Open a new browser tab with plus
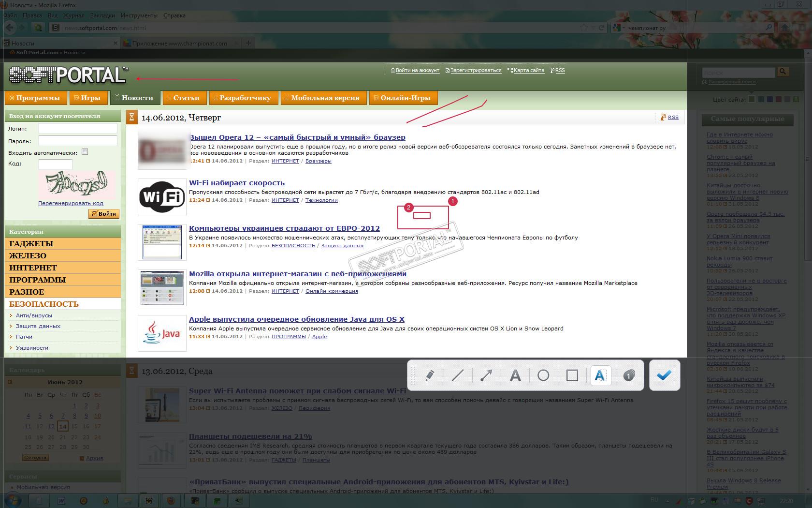Screen dimensions: 812x508 click(x=248, y=43)
